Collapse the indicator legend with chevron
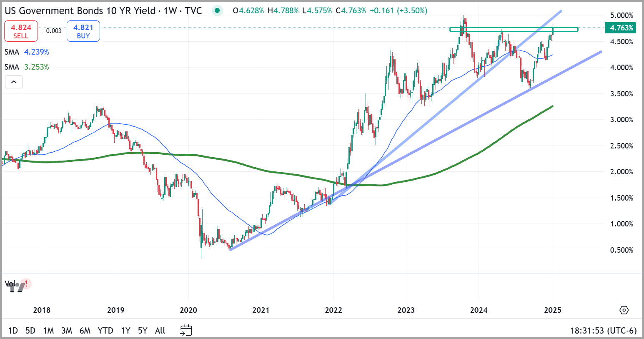Image resolution: width=644 pixels, height=339 pixels. click(x=14, y=82)
